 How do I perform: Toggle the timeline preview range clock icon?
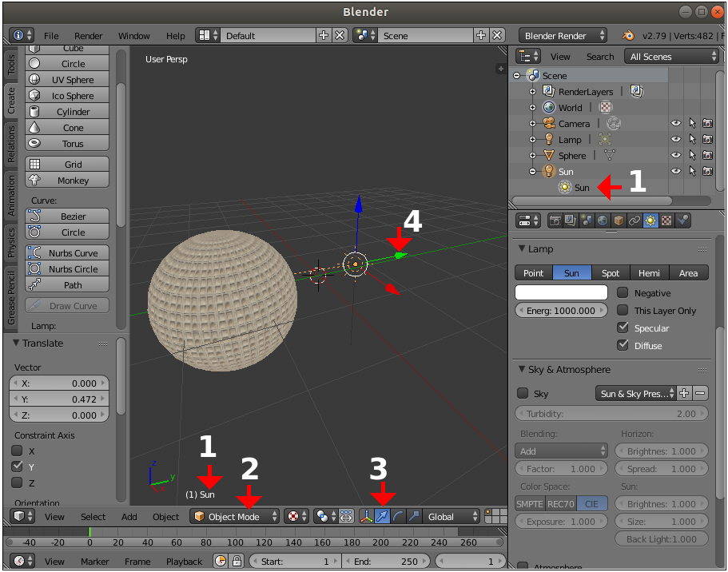click(221, 561)
